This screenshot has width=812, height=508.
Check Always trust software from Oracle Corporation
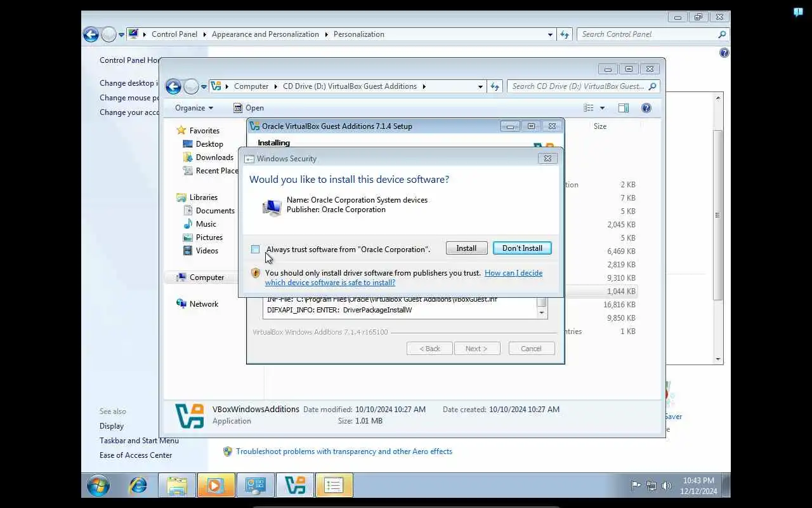click(255, 249)
